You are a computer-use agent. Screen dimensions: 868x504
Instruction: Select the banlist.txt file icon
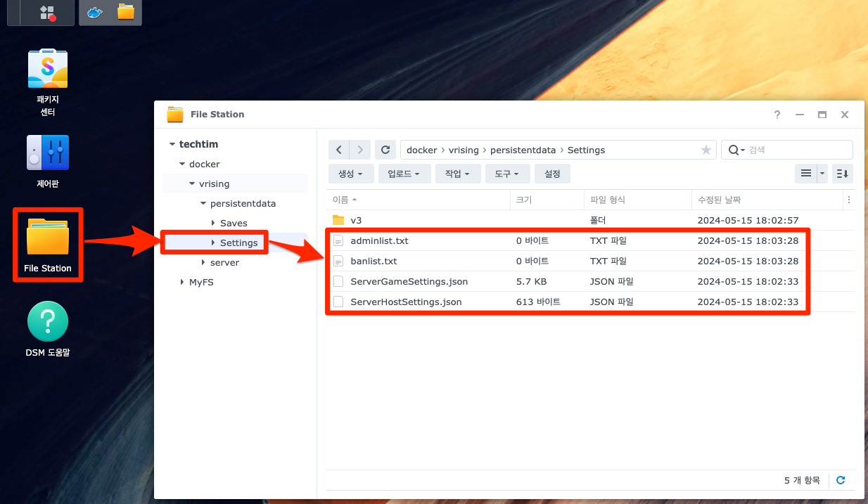pyautogui.click(x=338, y=261)
